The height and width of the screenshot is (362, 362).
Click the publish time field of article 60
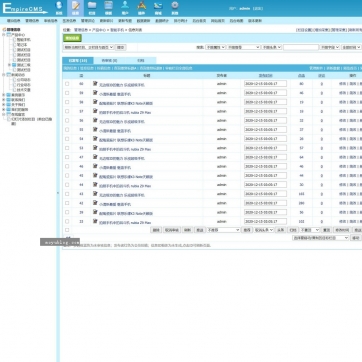(x=265, y=84)
